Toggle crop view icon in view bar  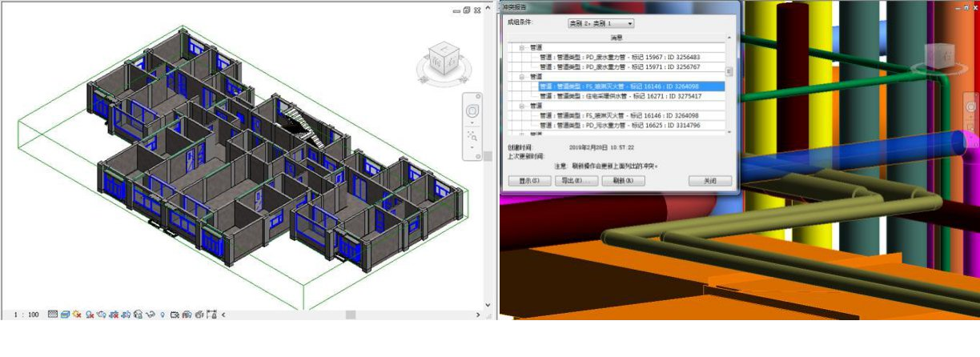click(x=113, y=315)
